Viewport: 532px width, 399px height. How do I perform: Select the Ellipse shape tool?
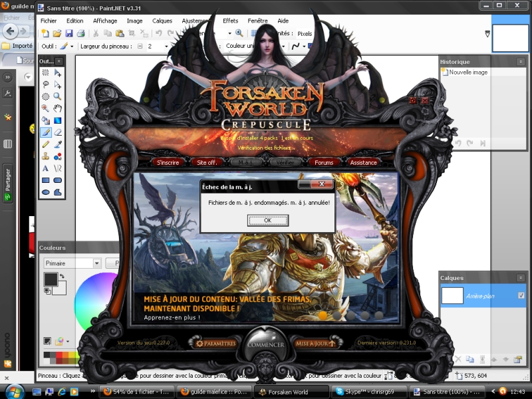point(45,192)
